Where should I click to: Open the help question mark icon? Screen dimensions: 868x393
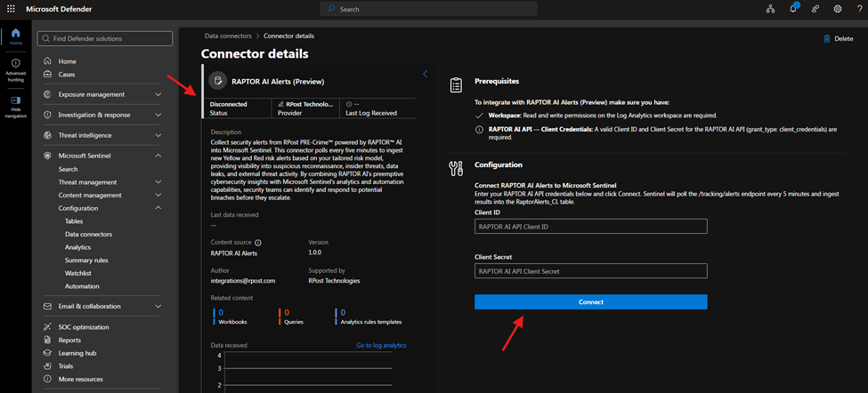859,9
